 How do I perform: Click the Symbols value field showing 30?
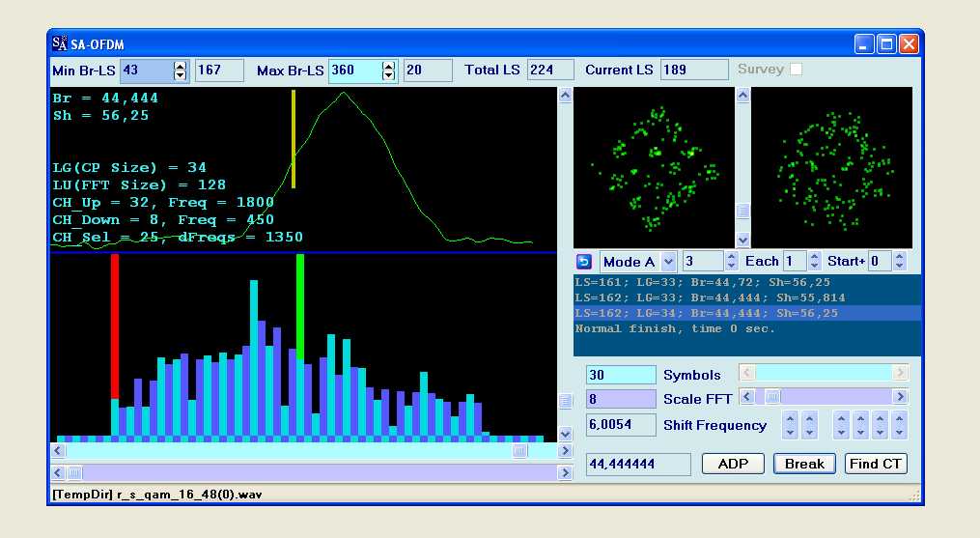pos(621,375)
